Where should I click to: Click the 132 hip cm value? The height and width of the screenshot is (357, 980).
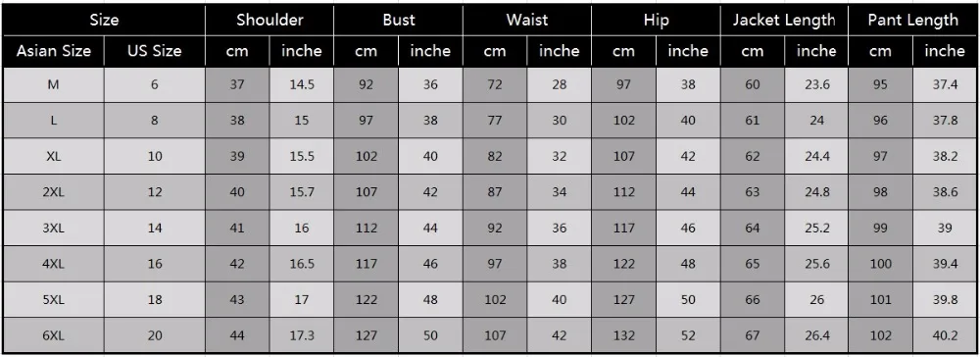click(623, 335)
